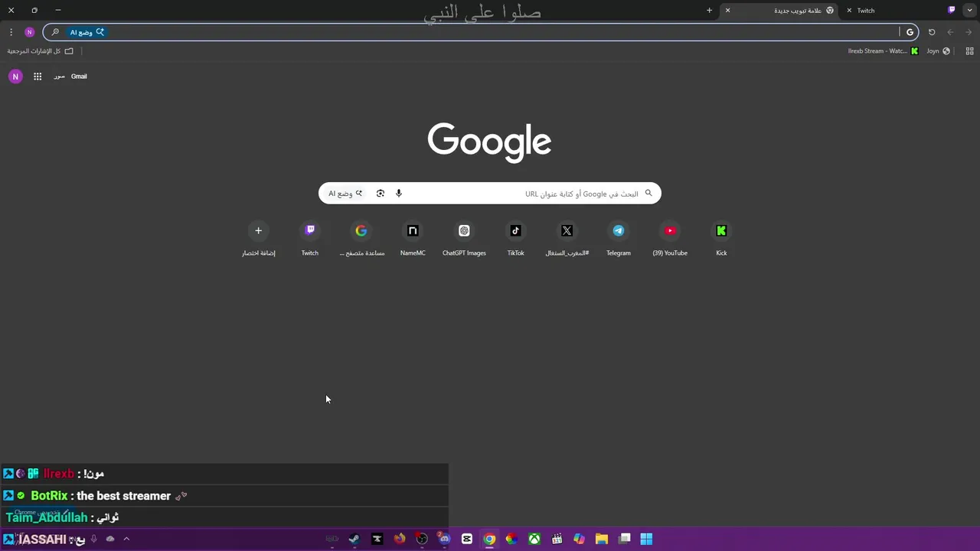Image resolution: width=980 pixels, height=551 pixels.
Task: Open the llrexb Stream Kick bookmark
Action: tap(883, 51)
